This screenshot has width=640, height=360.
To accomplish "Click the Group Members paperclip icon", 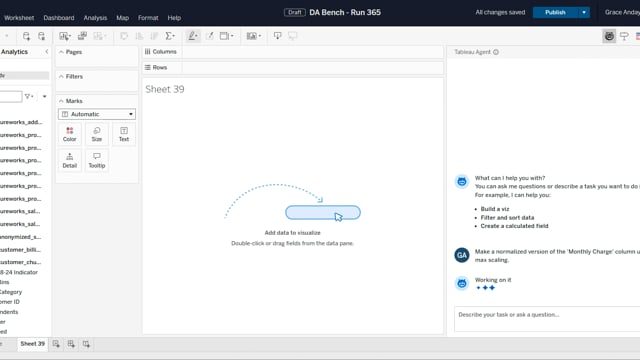I will 209,36.
